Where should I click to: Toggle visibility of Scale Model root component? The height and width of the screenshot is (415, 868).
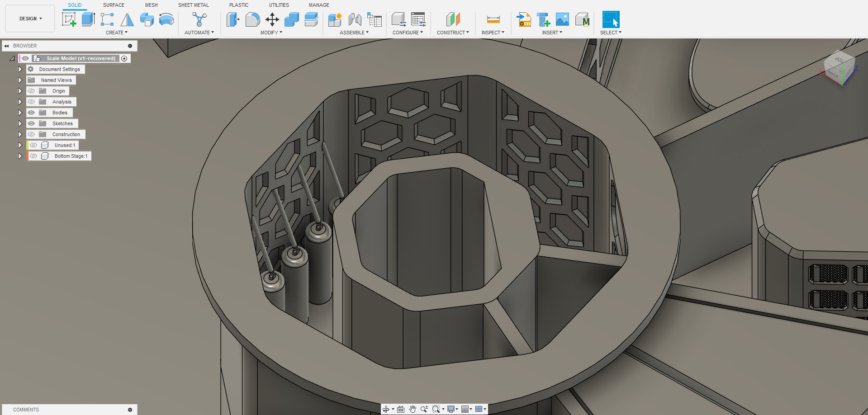25,58
